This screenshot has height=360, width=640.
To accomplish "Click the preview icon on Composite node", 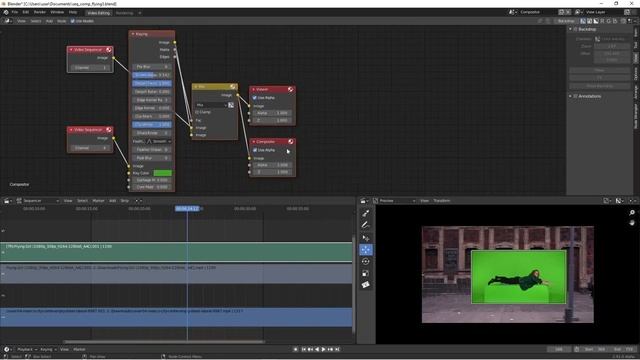I will [x=290, y=142].
